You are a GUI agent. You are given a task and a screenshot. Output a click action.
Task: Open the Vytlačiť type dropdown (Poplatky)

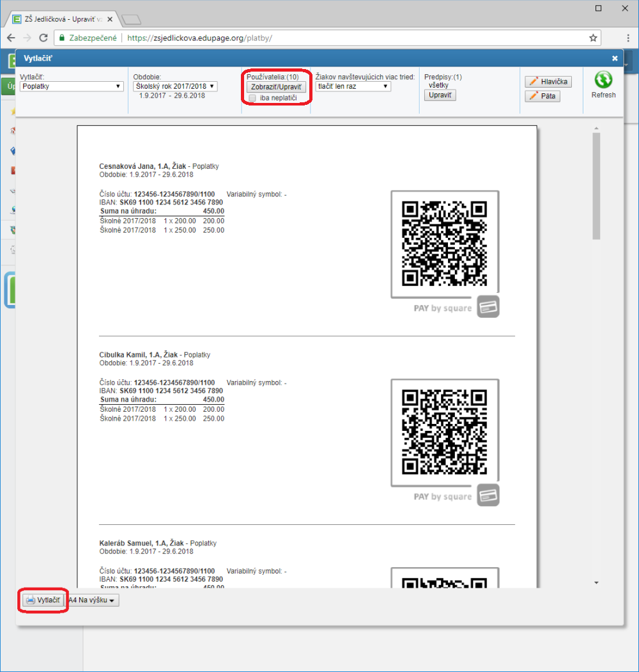click(72, 86)
